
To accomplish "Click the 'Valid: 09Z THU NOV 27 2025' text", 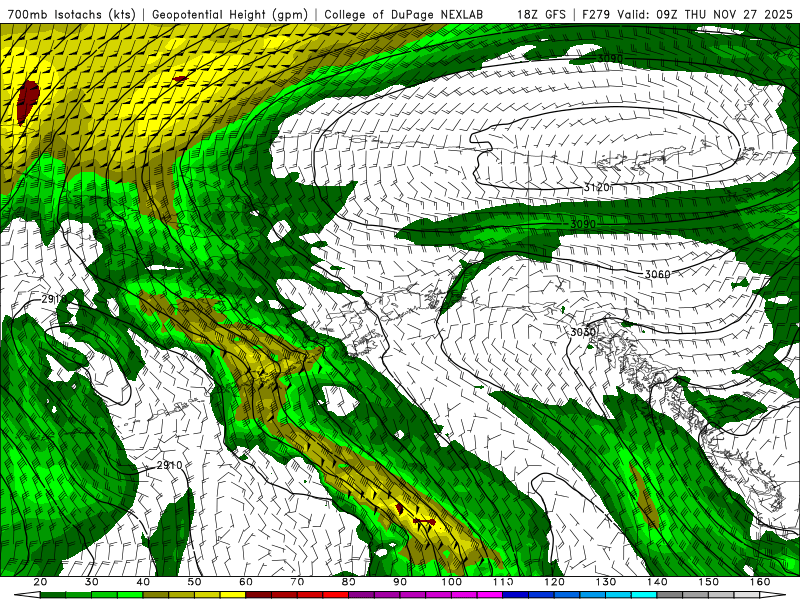I will point(705,14).
